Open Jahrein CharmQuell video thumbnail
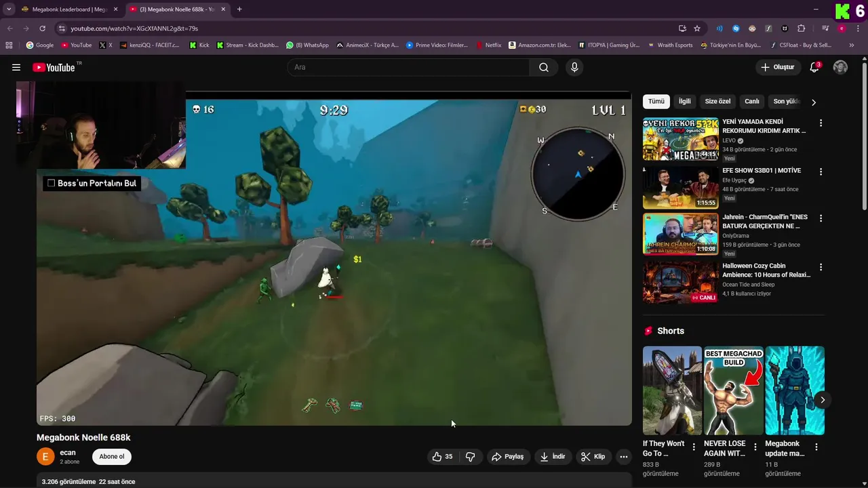The image size is (868, 488). [x=680, y=235]
